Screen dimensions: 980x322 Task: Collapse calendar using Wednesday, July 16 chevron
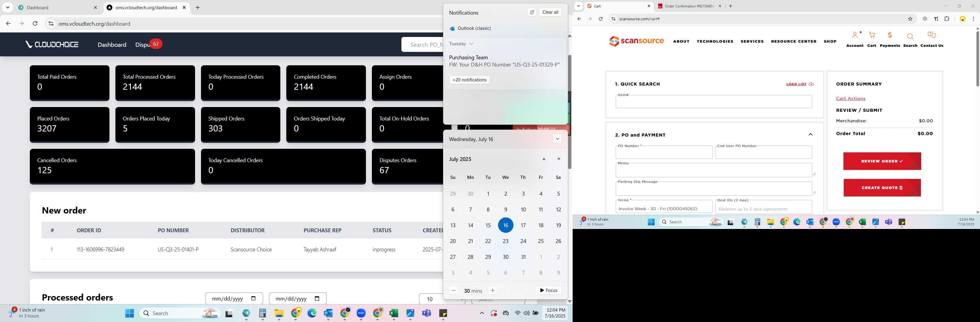[557, 139]
